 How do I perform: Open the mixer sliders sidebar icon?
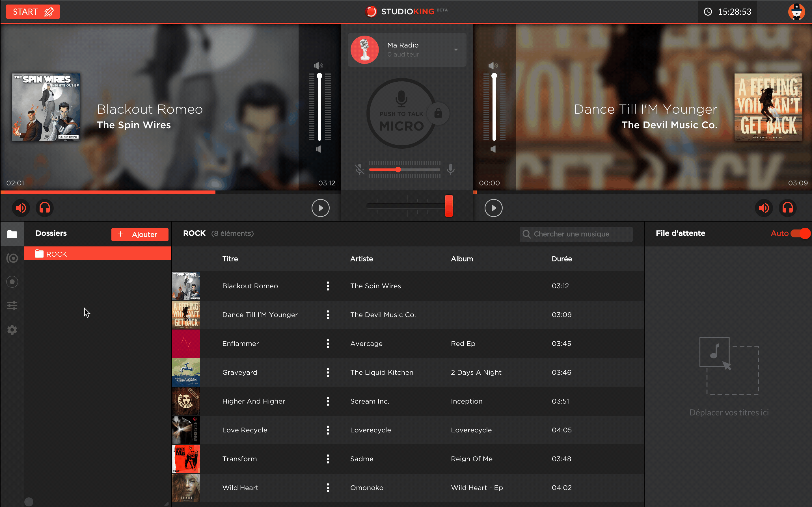[12, 305]
